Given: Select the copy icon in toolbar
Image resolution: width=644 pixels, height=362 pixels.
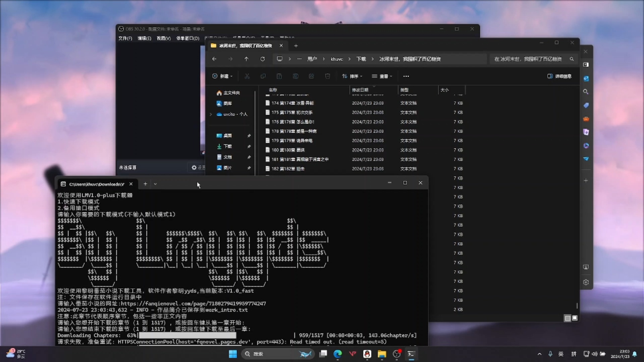Looking at the screenshot, I should tap(263, 76).
